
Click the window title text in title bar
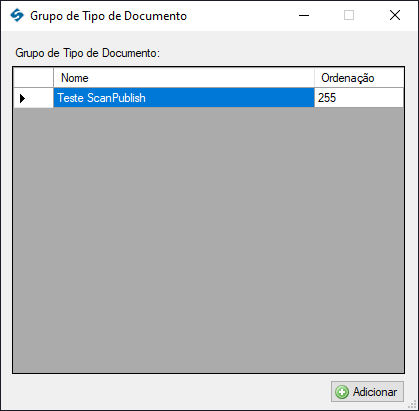(109, 16)
